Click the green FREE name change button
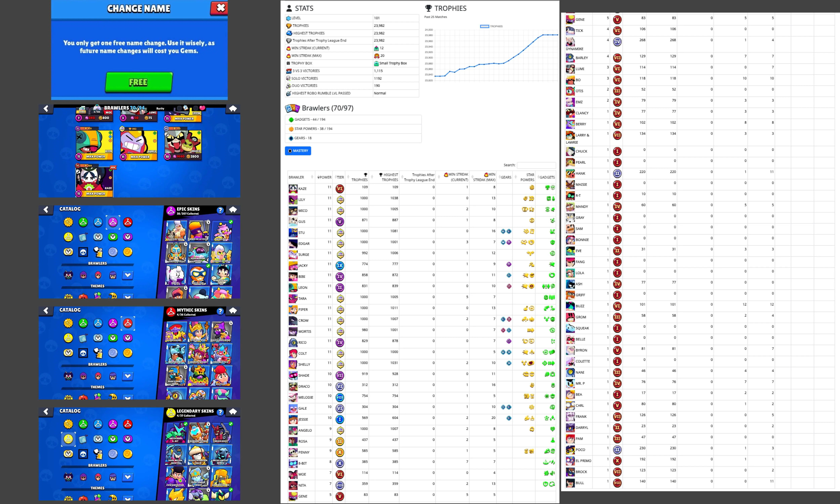This screenshot has height=504, width=840. [x=139, y=82]
